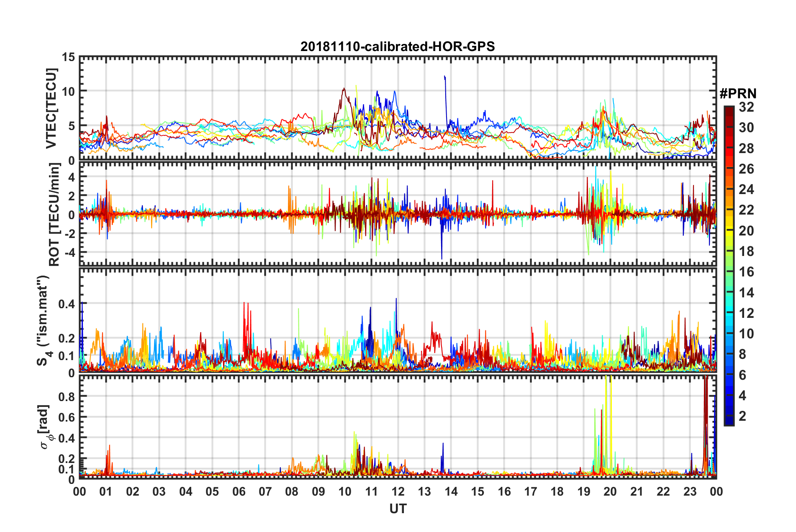Click colorbar tick label 26

746,169
